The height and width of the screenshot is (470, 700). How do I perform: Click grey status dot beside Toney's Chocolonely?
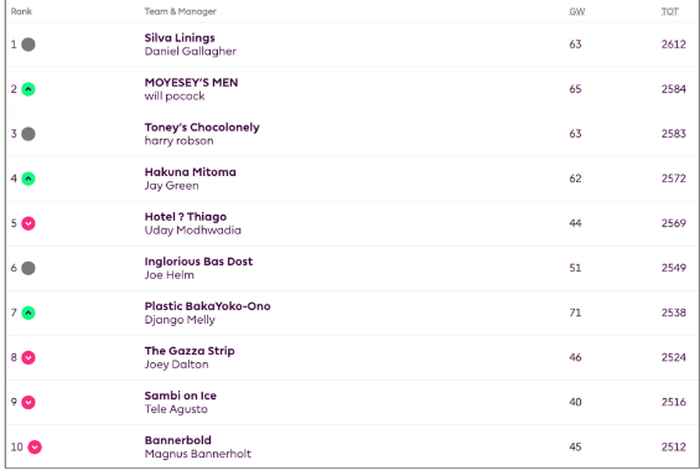28,134
